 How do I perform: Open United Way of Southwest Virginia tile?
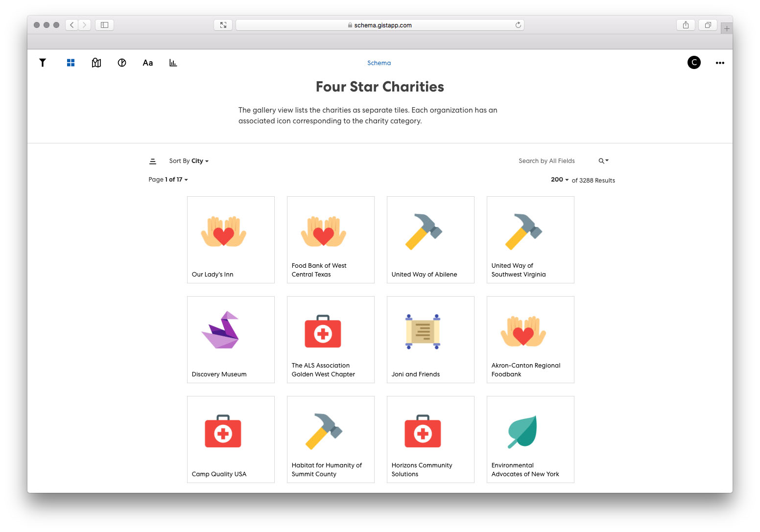click(530, 240)
